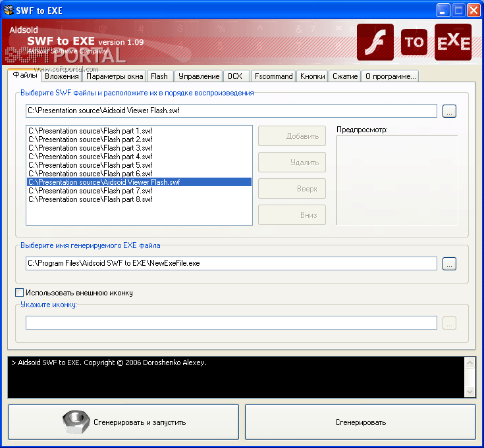
Task: Click the Укажите иконку path field
Action: coord(231,322)
